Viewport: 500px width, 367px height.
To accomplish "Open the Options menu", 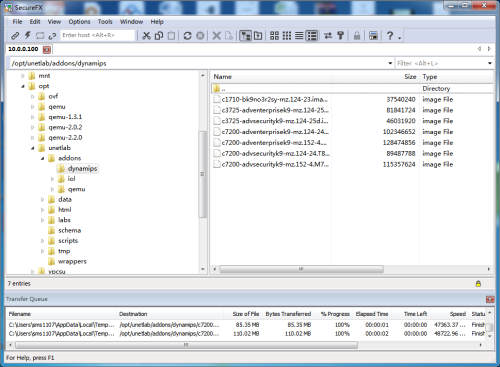I will tap(79, 22).
